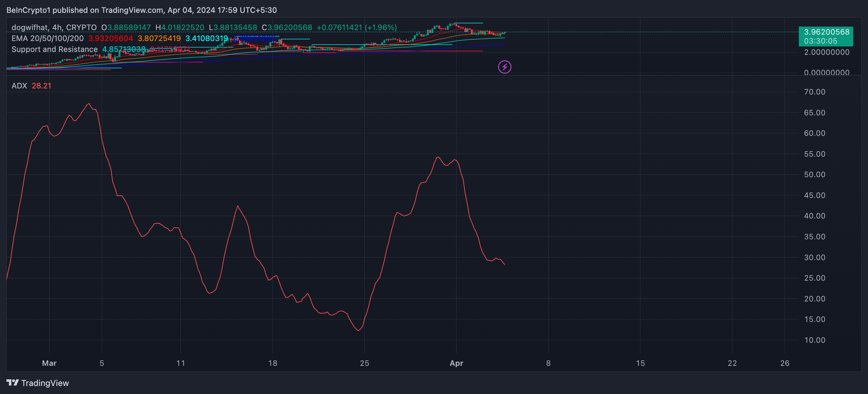Select the Support and Resistance indicator label
Image resolution: width=868 pixels, height=394 pixels.
click(54, 49)
